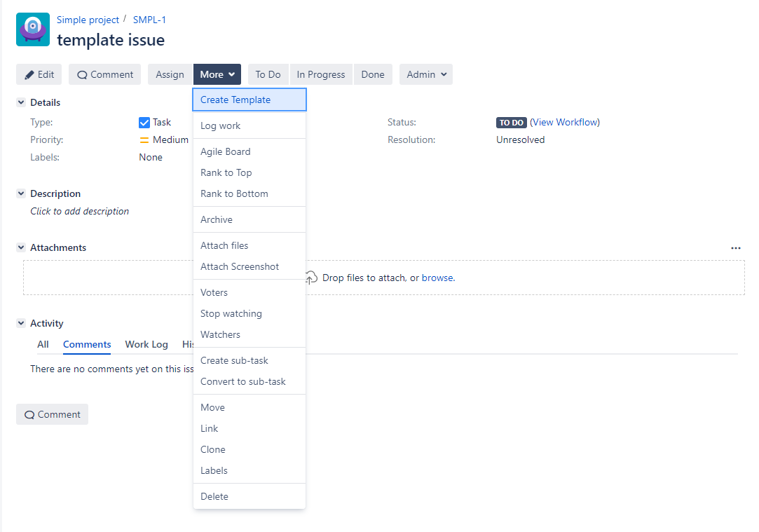The image size is (759, 532).
Task: Select Create Template from the menu
Action: [x=235, y=100]
